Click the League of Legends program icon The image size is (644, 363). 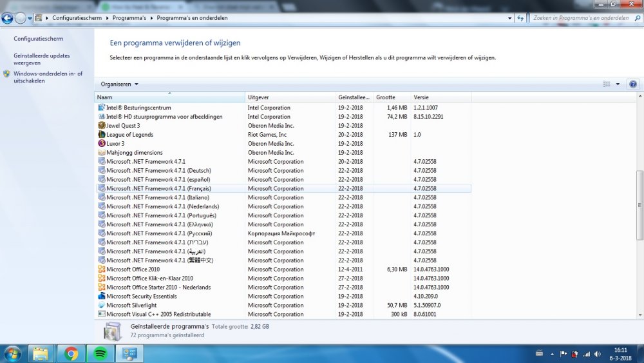(x=102, y=135)
